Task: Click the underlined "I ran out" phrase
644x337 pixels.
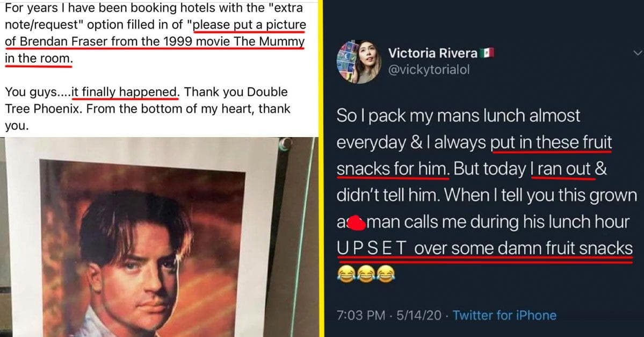Action: pyautogui.click(x=562, y=169)
